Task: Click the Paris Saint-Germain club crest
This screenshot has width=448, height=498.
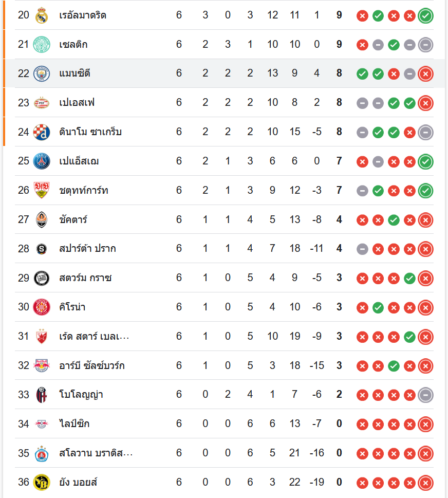Action: 41,161
